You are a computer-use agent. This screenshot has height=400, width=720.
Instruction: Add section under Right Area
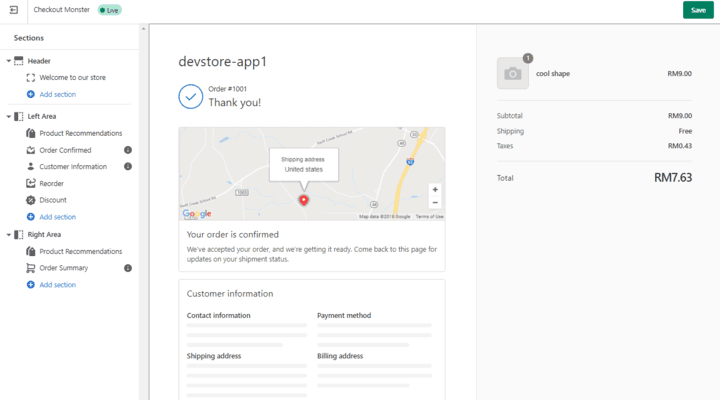coord(57,285)
